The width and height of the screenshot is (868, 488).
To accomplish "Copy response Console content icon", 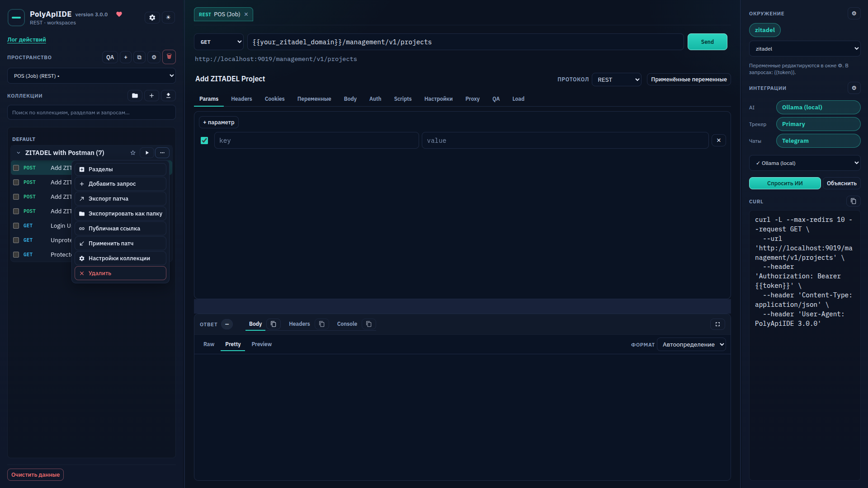I will 369,324.
